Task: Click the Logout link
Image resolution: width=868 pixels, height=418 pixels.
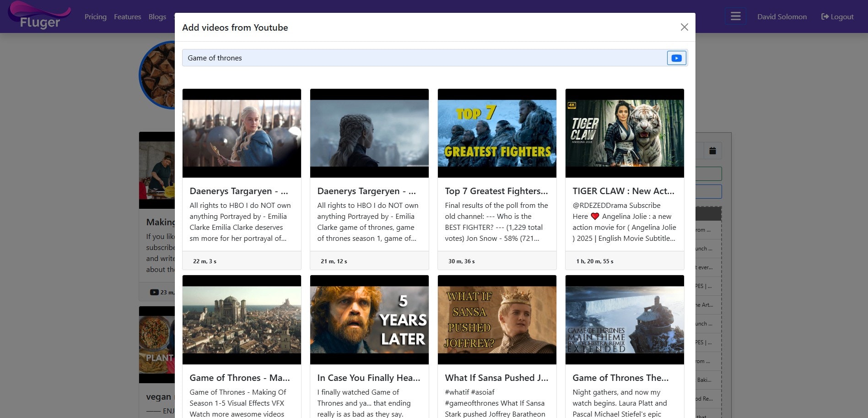Action: pyautogui.click(x=837, y=16)
